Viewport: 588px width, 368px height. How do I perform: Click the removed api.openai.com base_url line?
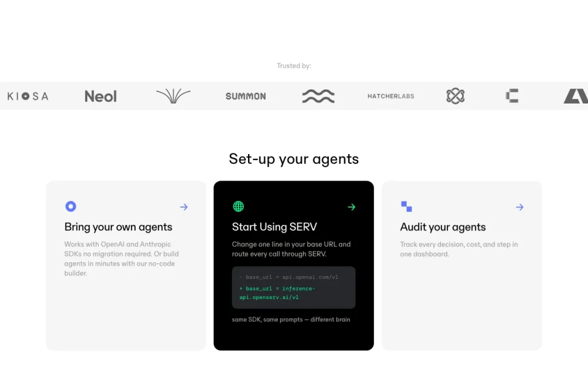pyautogui.click(x=289, y=277)
